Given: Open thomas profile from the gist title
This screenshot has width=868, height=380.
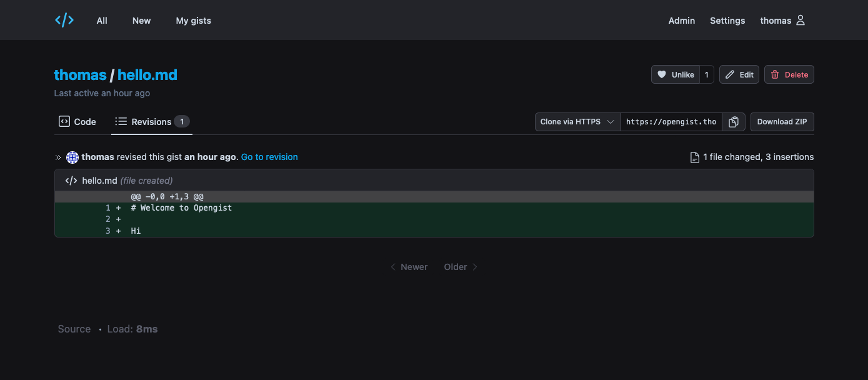Looking at the screenshot, I should click(80, 75).
